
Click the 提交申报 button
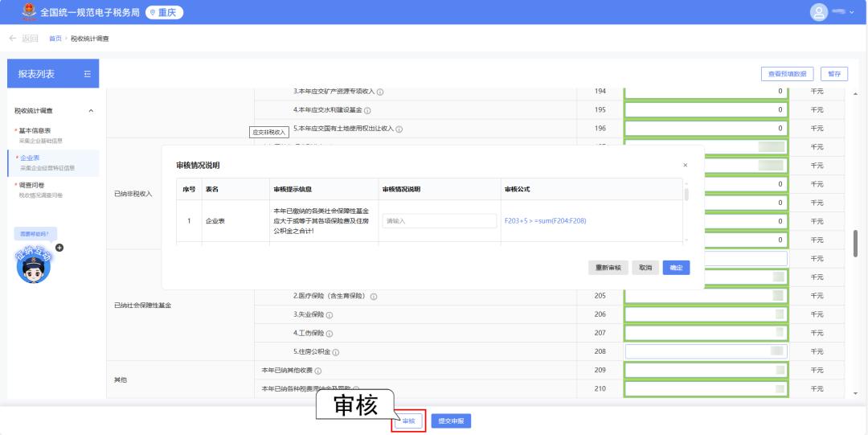click(x=452, y=421)
